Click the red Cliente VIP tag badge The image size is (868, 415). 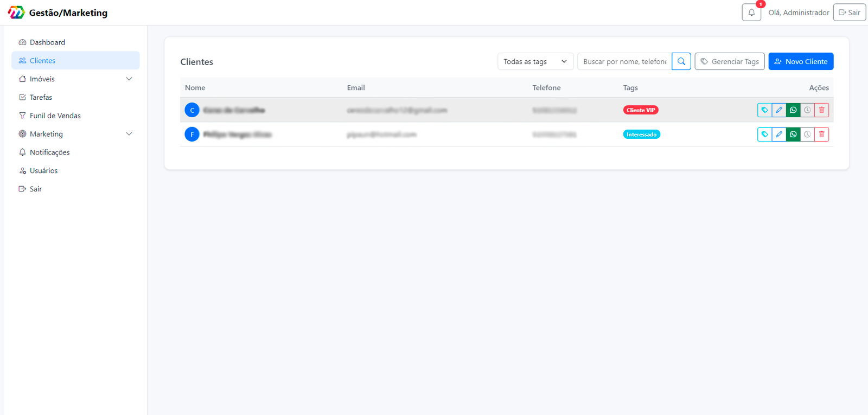pos(640,110)
